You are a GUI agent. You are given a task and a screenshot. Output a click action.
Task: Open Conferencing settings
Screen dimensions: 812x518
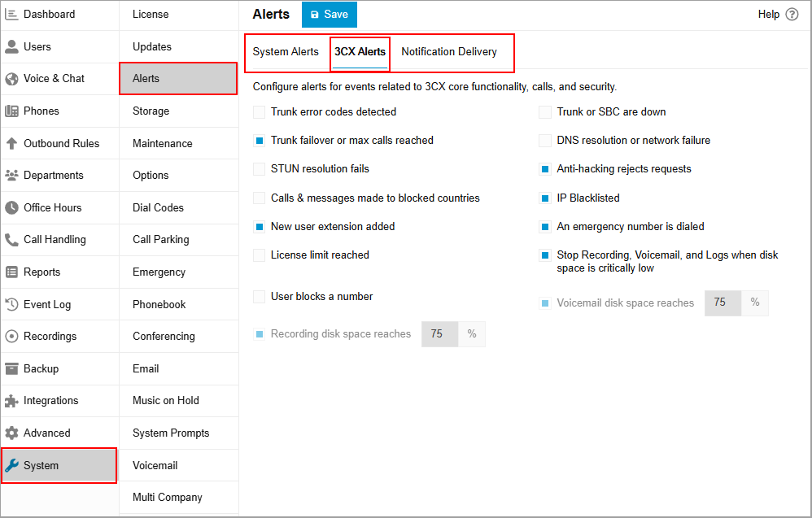pos(179,337)
